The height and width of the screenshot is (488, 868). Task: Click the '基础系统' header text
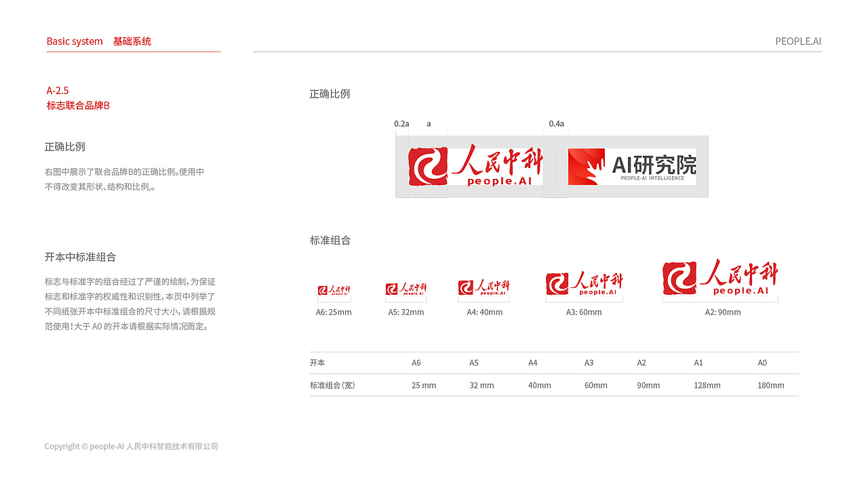click(x=132, y=41)
